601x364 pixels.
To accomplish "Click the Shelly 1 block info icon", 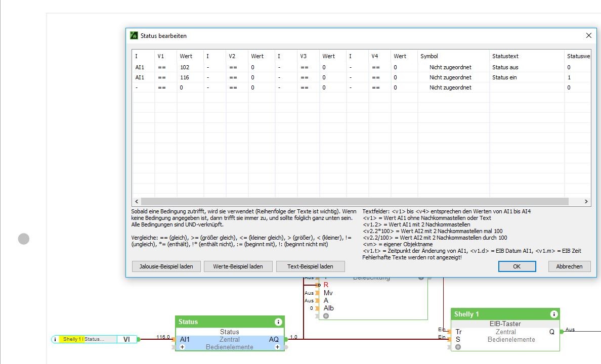I will pyautogui.click(x=553, y=314).
